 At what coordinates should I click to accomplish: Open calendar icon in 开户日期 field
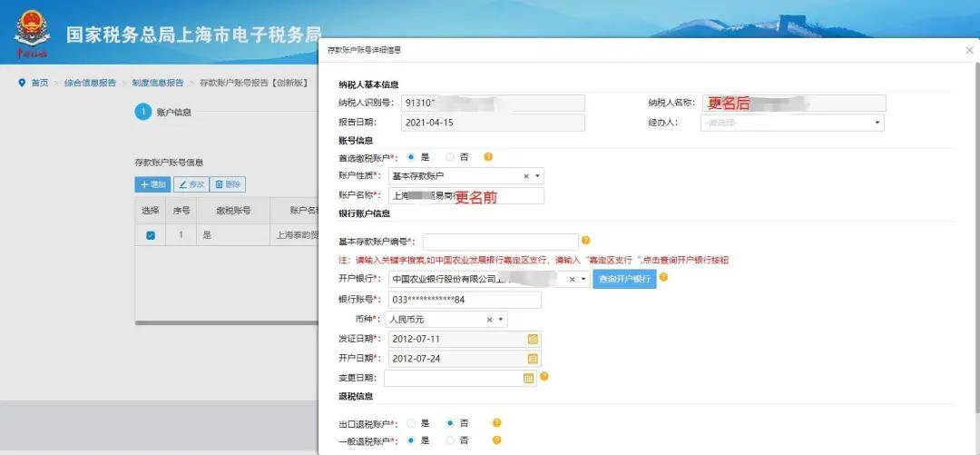tap(533, 359)
